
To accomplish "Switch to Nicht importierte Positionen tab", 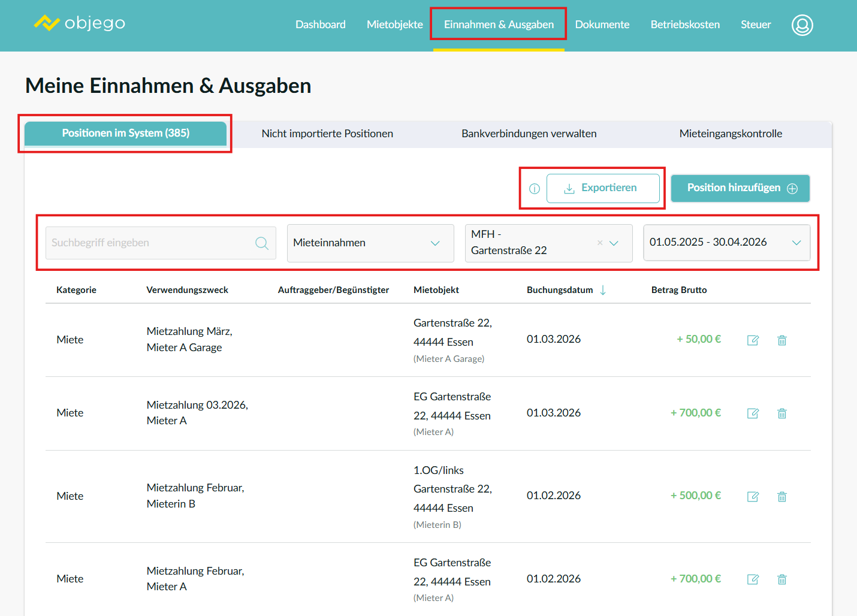I will coord(327,134).
